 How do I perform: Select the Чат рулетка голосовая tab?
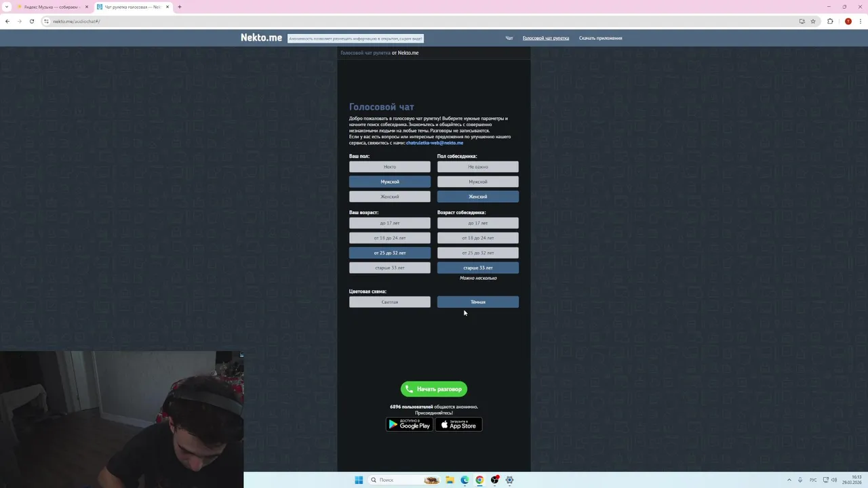(x=133, y=7)
